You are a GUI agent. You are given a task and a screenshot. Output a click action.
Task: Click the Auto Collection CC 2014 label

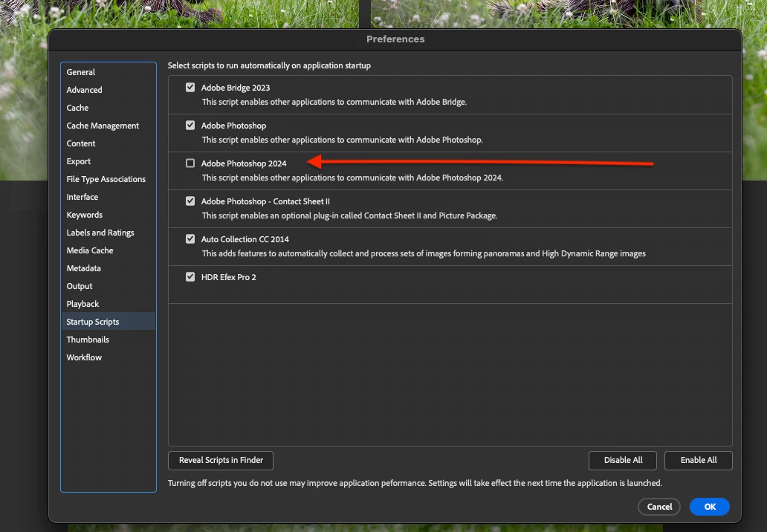tap(245, 239)
